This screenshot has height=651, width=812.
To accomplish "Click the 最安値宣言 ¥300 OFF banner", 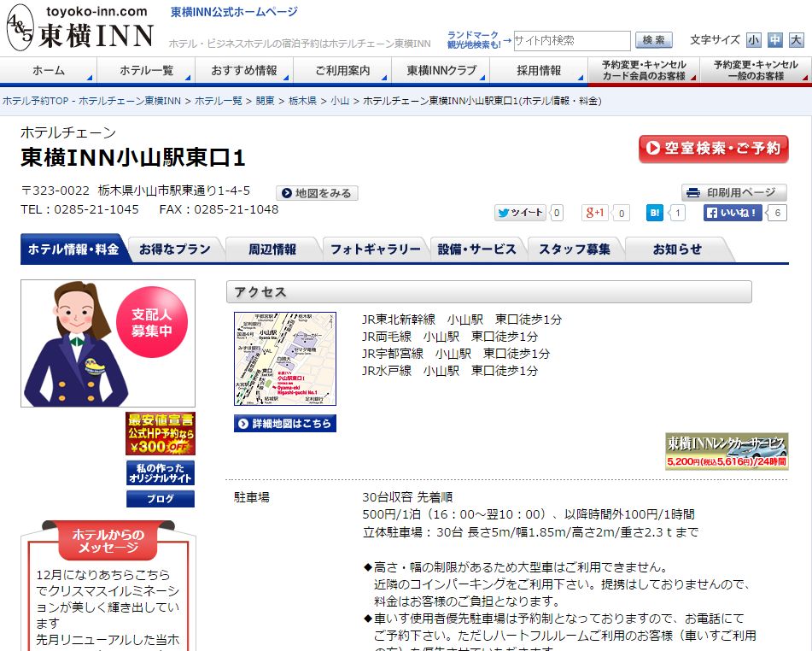I will (161, 434).
